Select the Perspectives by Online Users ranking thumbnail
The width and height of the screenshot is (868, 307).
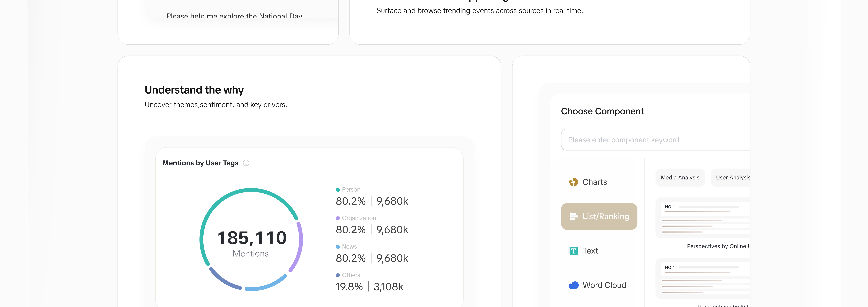[703, 218]
